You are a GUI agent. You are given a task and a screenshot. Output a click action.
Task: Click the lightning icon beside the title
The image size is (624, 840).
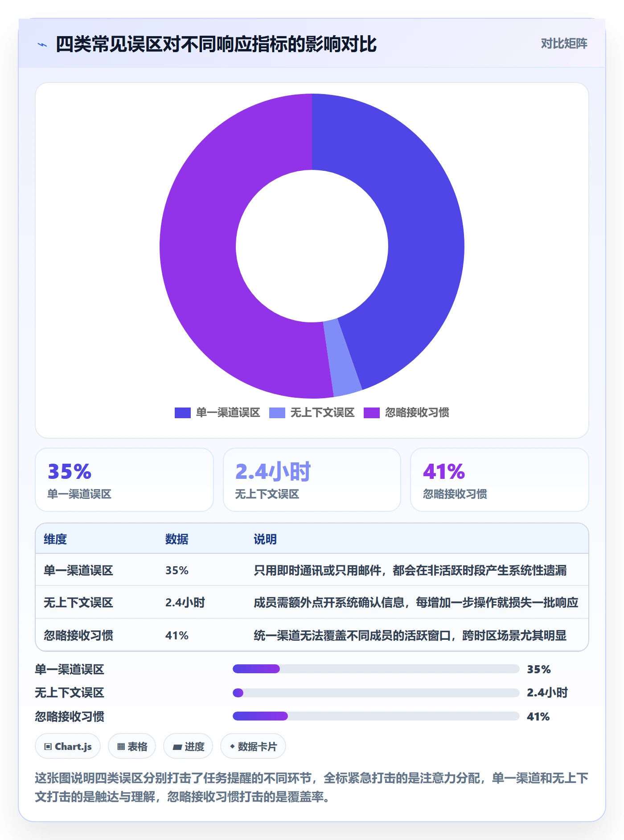click(x=42, y=44)
